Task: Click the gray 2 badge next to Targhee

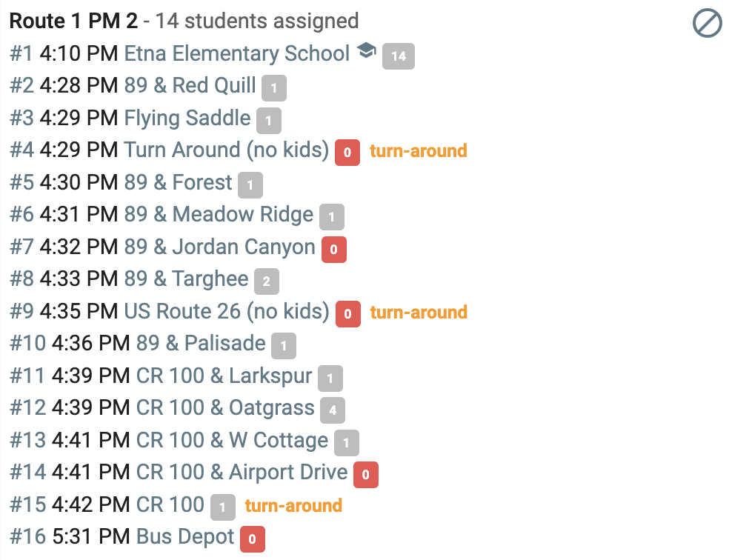Action: tap(267, 281)
